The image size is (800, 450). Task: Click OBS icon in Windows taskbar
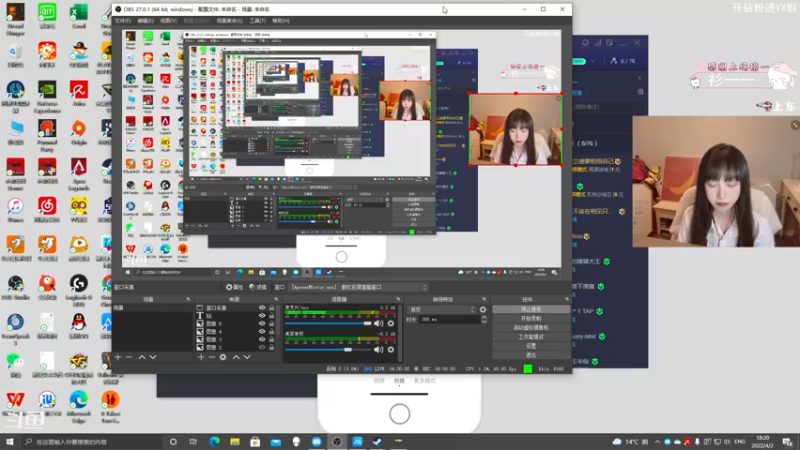337,441
